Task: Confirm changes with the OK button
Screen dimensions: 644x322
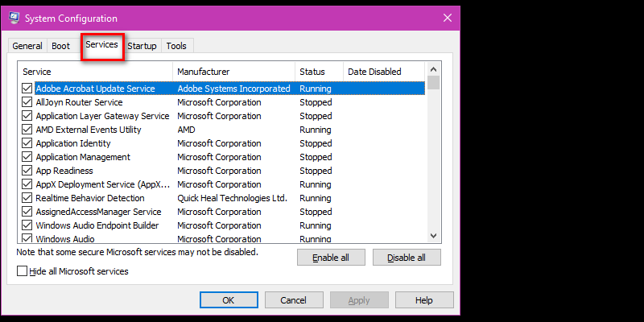Action: pyautogui.click(x=229, y=300)
